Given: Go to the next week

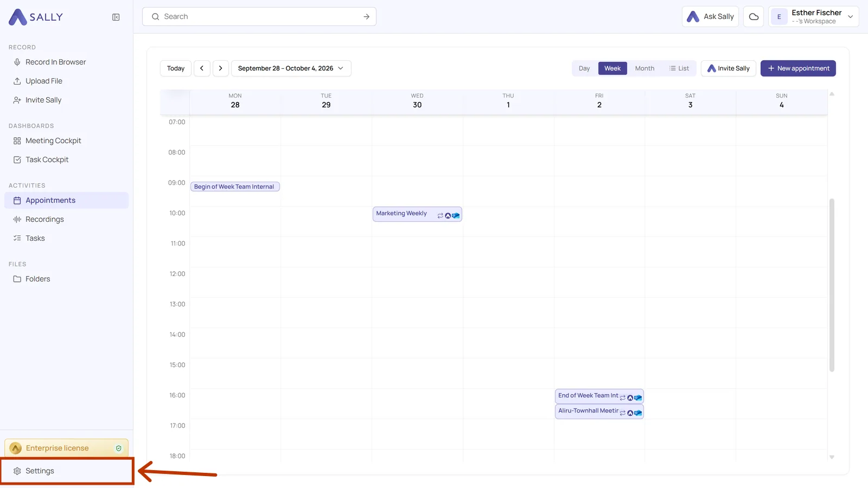Looking at the screenshot, I should point(220,68).
